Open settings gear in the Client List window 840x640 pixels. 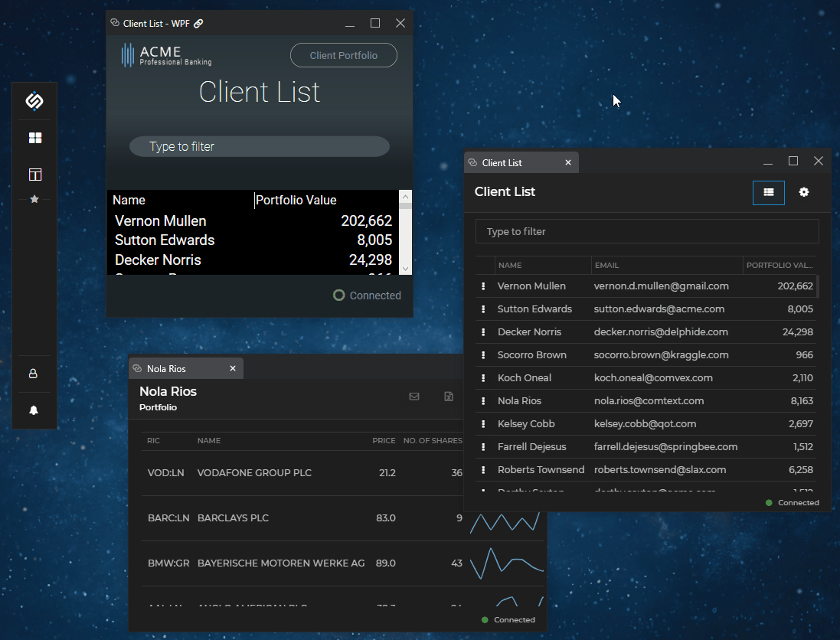[x=803, y=192]
